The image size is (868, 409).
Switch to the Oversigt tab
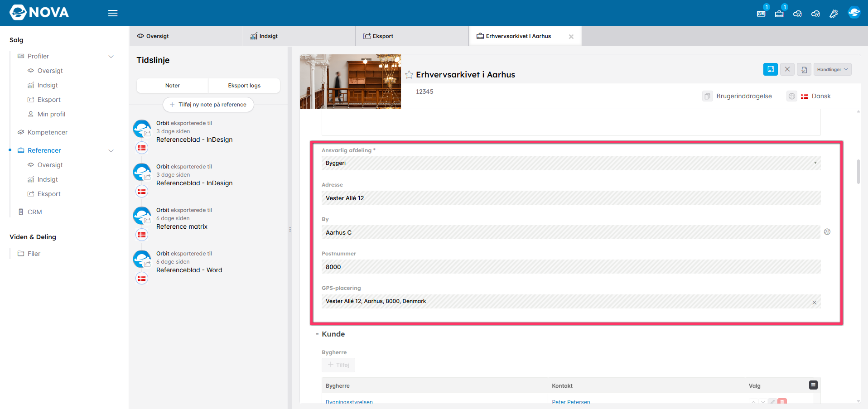186,36
